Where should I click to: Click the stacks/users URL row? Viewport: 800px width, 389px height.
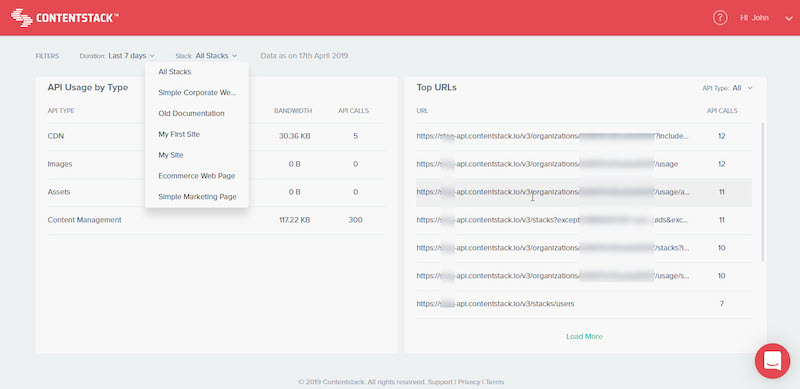584,304
